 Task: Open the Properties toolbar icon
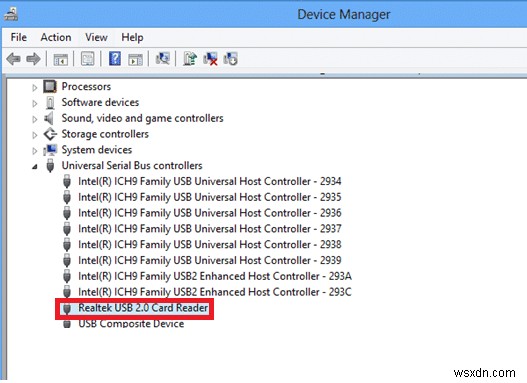pyautogui.click(x=88, y=59)
